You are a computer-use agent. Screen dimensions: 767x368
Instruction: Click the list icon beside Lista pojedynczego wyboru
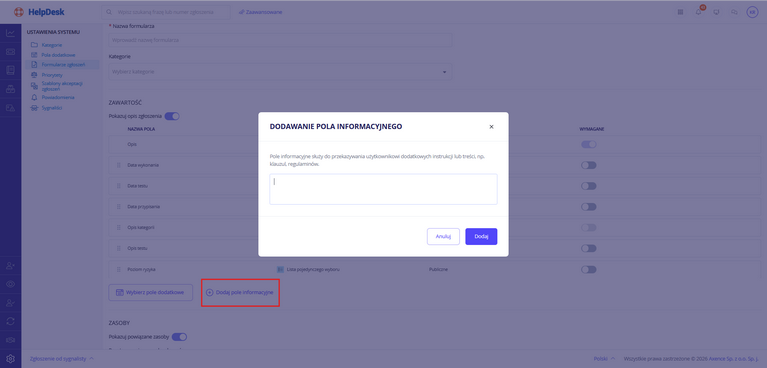click(280, 269)
